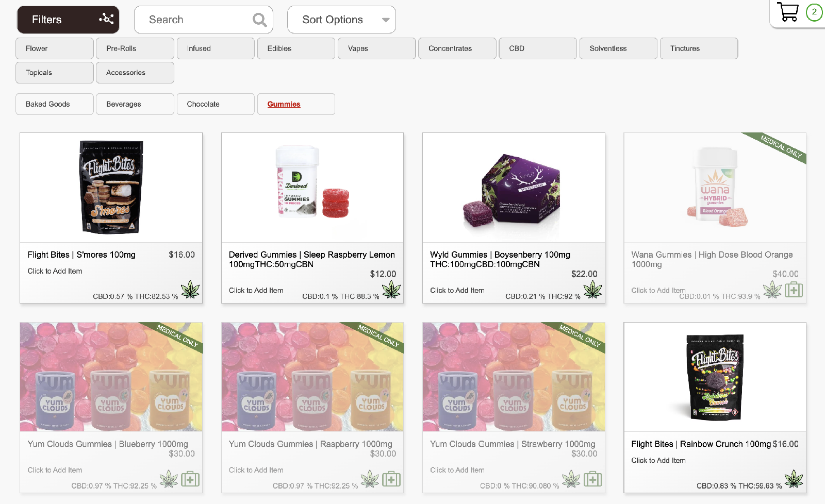Viewport: 825px width, 504px height.
Task: Click medical kit icon on Yum Clouds Strawberry
Action: [x=592, y=479]
